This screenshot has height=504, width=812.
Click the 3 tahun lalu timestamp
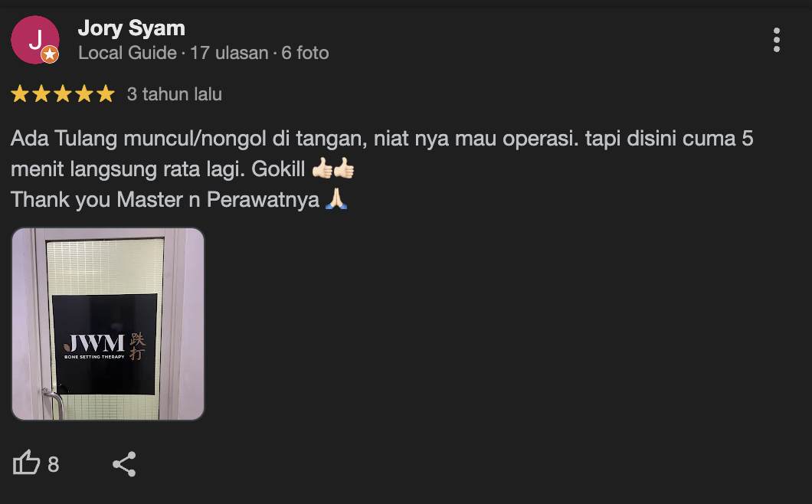pos(175,94)
